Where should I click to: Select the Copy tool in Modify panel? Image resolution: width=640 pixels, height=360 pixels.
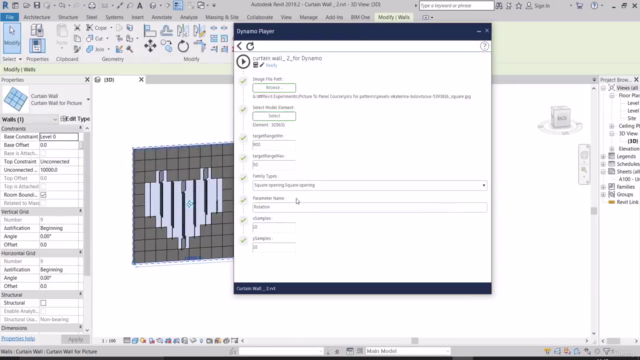coord(167,46)
